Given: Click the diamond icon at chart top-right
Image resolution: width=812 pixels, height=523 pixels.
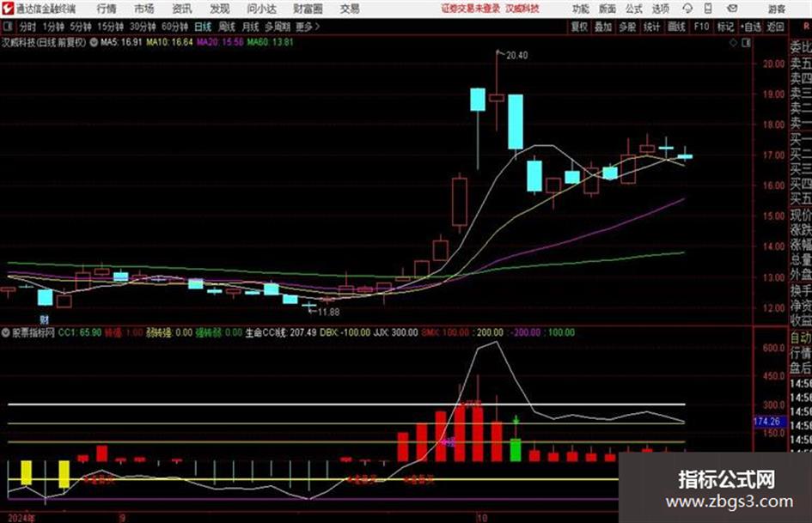Looking at the screenshot, I should [x=733, y=43].
